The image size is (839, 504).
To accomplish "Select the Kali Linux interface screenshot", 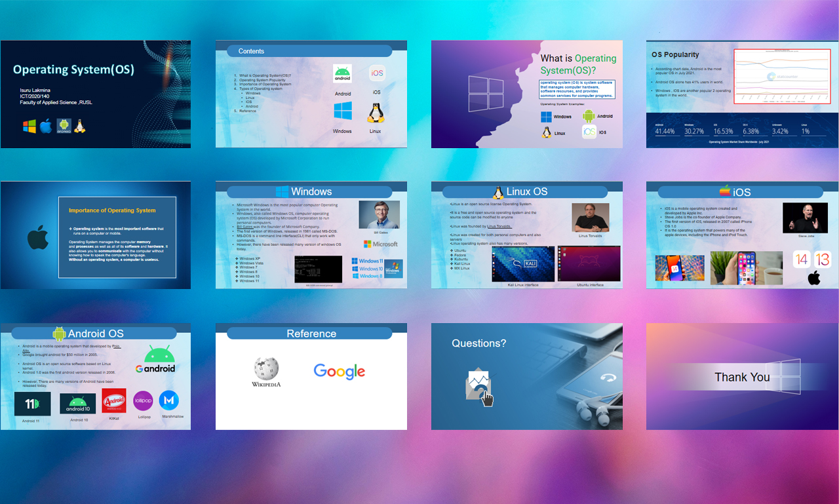I will click(522, 264).
